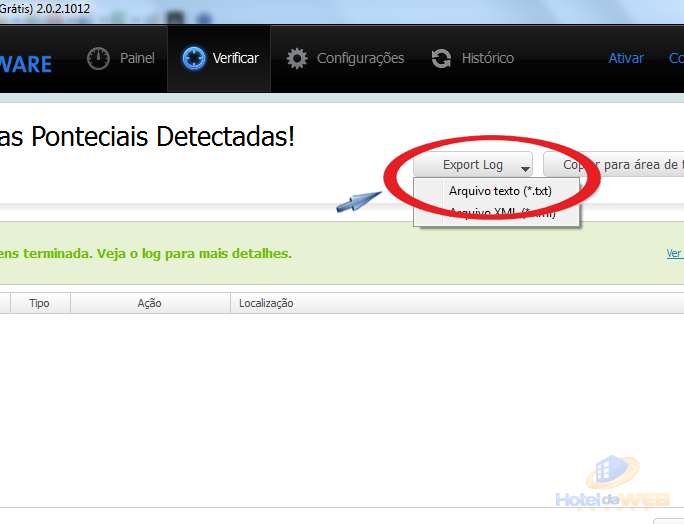Click the Configurações gear icon
Screen dimensions: 684x524
click(x=297, y=58)
